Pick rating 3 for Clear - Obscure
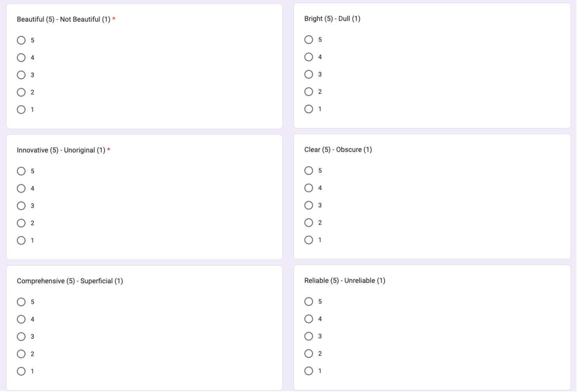 coord(309,205)
